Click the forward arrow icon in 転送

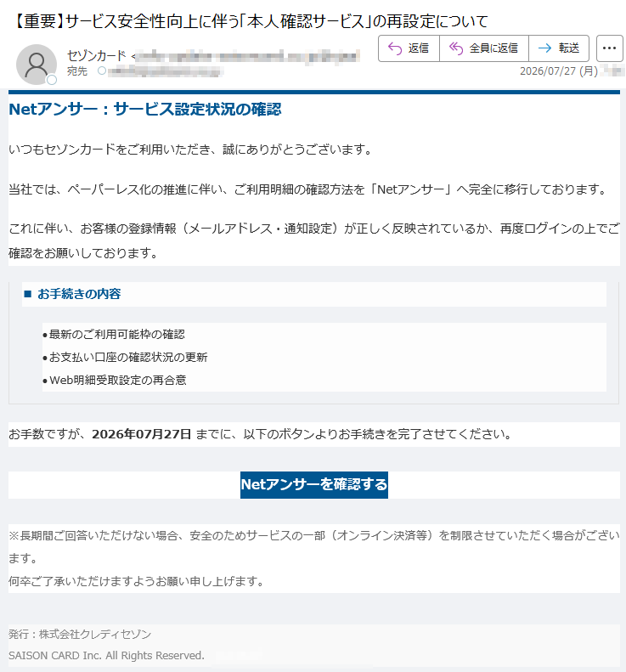(x=544, y=48)
